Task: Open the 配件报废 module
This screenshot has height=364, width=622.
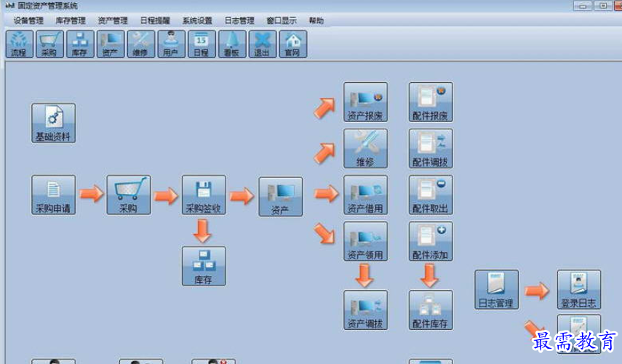Action: click(431, 102)
